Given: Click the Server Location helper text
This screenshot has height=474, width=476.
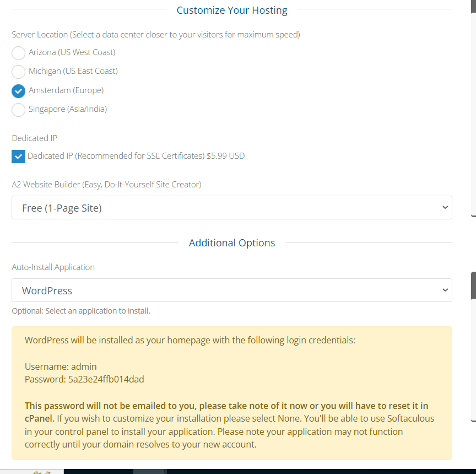Looking at the screenshot, I should point(156,34).
